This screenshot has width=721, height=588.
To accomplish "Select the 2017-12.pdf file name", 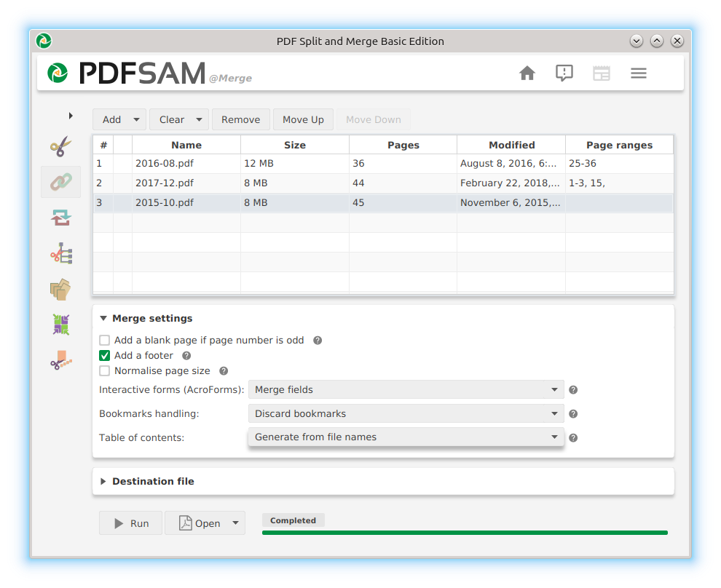I will [165, 183].
